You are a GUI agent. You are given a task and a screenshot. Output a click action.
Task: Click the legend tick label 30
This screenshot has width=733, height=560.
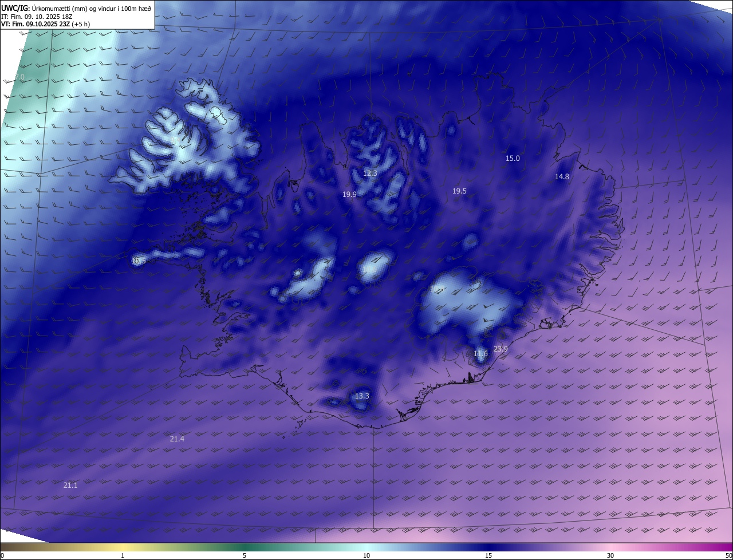coord(610,555)
